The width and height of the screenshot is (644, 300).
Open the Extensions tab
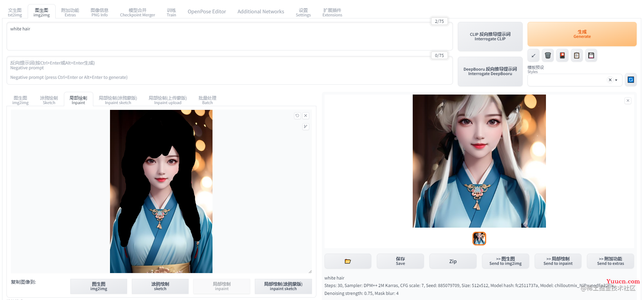click(x=332, y=12)
